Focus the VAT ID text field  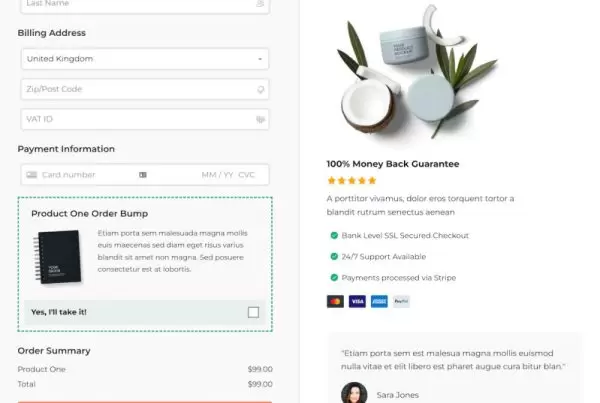click(145, 119)
